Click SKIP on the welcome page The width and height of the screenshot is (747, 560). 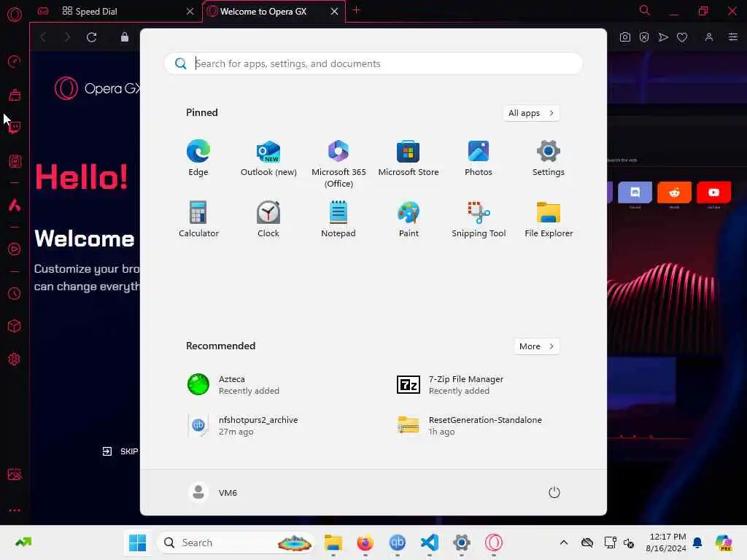(120, 451)
